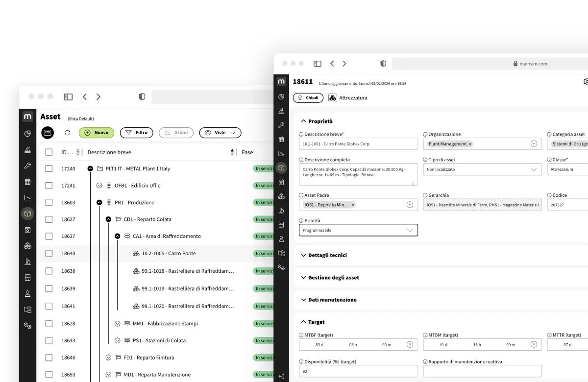Screen dimensions: 588x382
Task: Clear the MTBF target with the x icon
Action: [410, 344]
